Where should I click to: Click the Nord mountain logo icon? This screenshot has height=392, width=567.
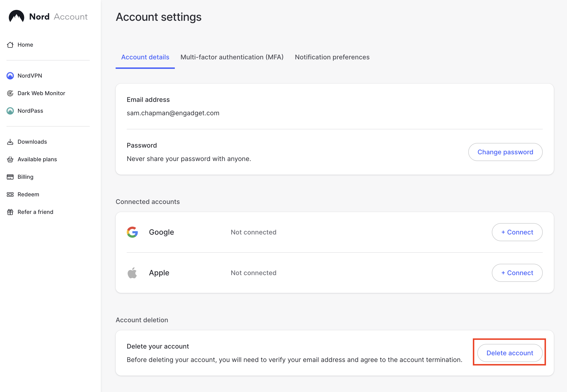(x=16, y=16)
